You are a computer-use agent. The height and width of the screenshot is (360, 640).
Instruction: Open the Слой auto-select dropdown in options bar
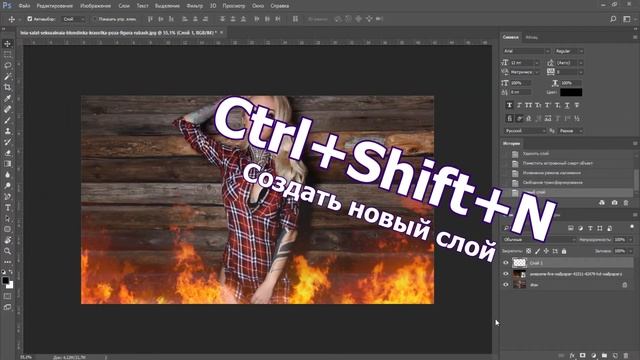tap(74, 19)
